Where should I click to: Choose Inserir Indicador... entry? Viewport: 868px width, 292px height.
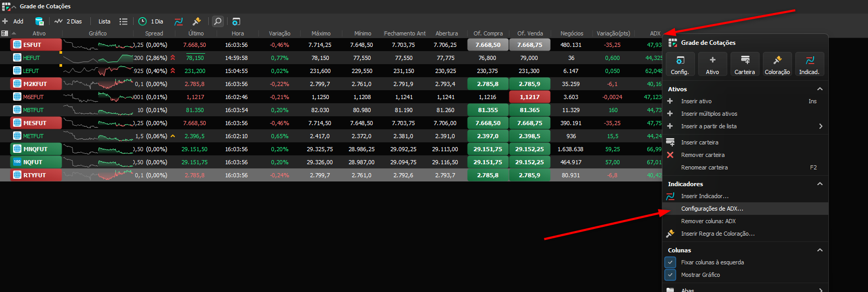click(x=745, y=196)
